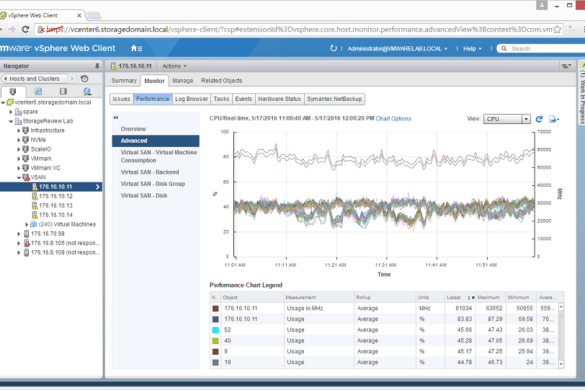
Task: Open the View CPU dropdown
Action: click(x=526, y=119)
